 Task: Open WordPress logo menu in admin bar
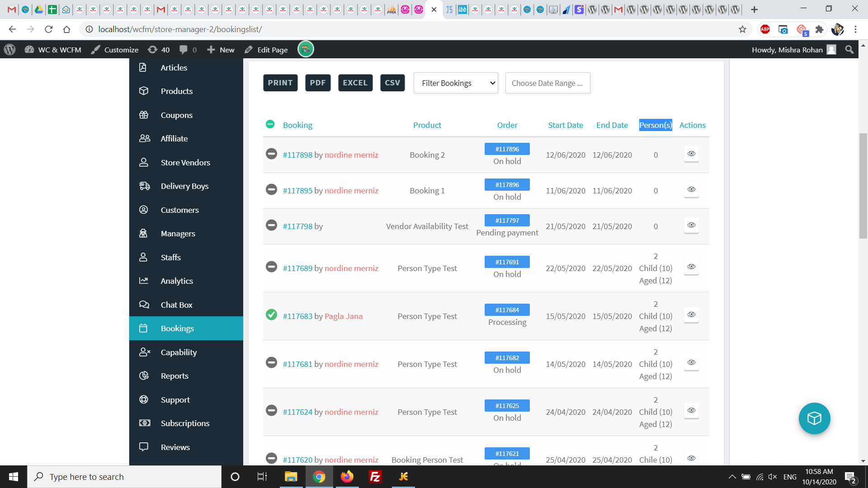coord(9,50)
